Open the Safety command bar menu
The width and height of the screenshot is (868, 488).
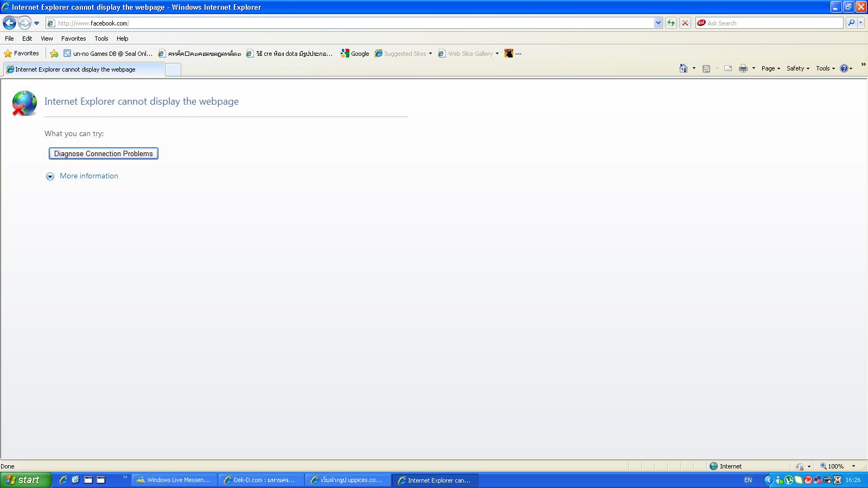point(798,68)
